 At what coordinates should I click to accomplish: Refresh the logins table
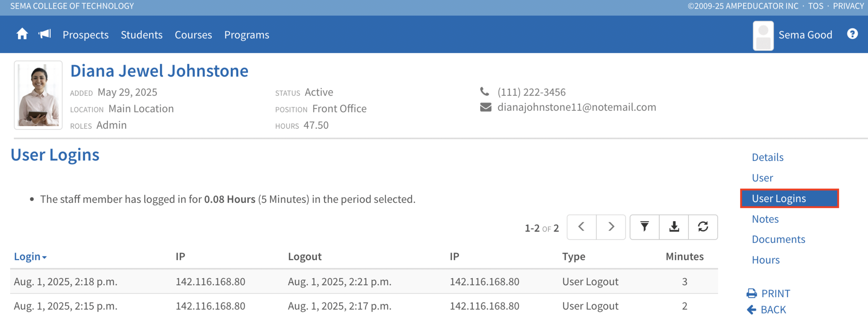tap(703, 227)
